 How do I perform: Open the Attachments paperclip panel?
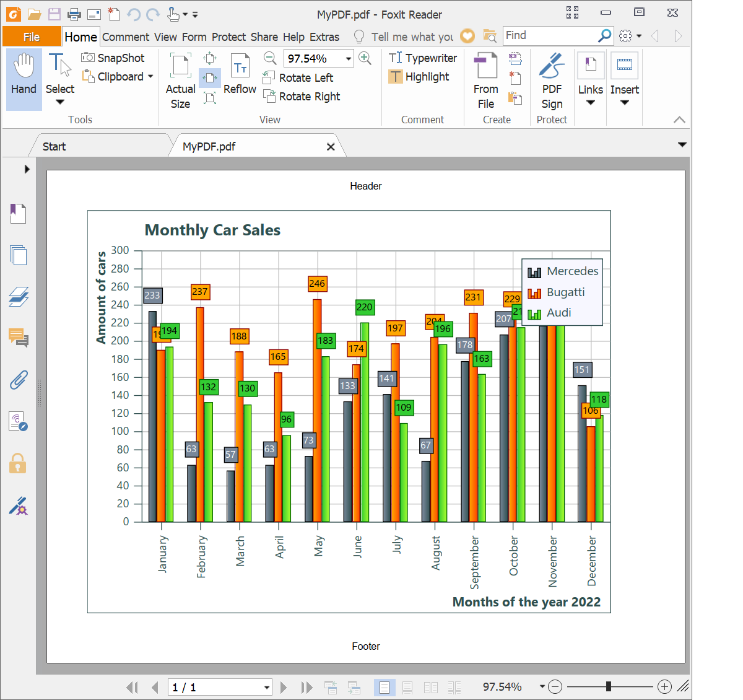coord(18,380)
